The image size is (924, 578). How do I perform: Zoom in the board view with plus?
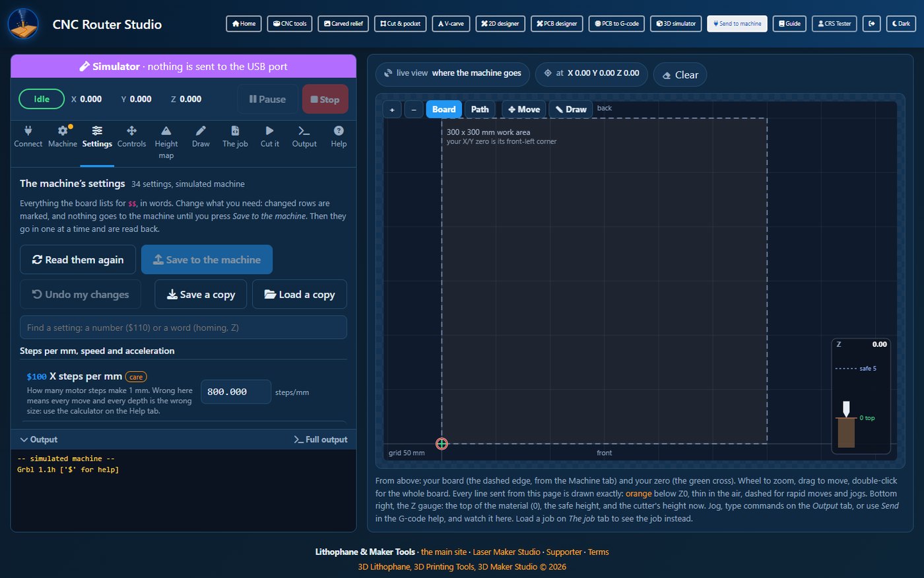(x=392, y=110)
